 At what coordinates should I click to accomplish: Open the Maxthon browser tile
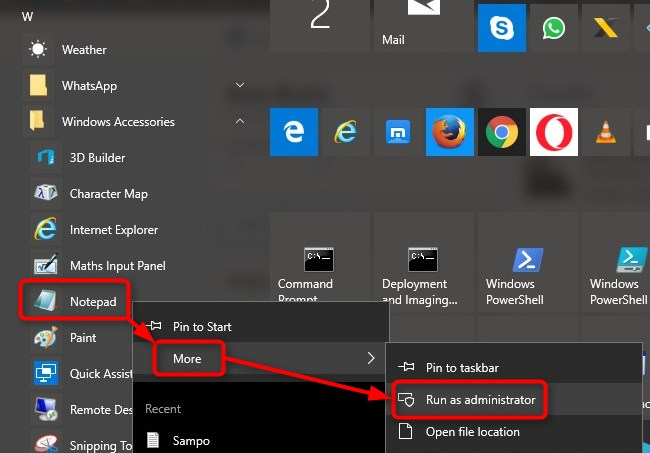coord(398,132)
